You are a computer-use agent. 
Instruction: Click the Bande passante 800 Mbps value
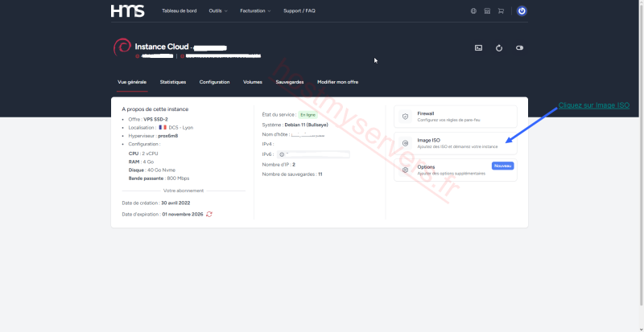(178, 178)
